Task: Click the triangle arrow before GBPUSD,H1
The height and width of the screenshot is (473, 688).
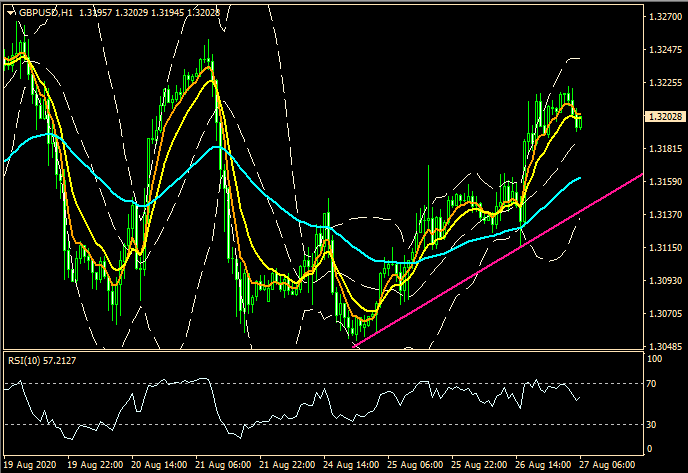Action: click(9, 13)
